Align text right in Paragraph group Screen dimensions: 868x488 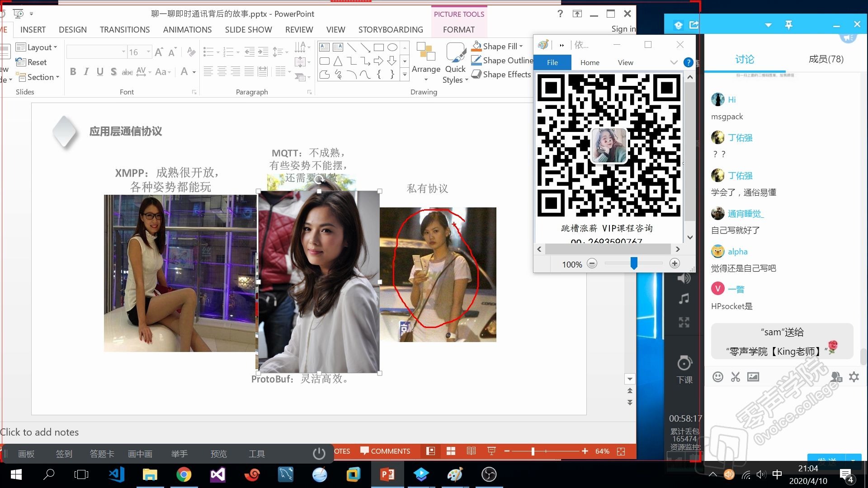click(x=236, y=71)
